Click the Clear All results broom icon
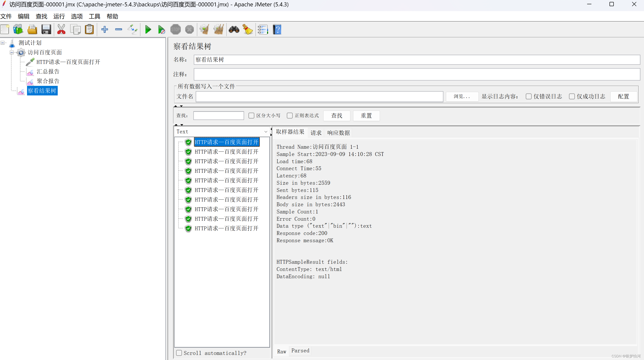The height and width of the screenshot is (360, 644). [218, 29]
